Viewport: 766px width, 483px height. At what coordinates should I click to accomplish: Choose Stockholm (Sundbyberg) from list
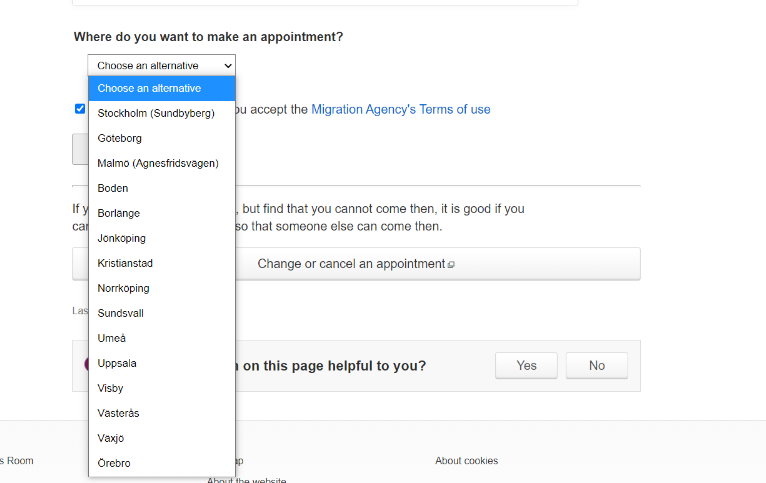pos(162,113)
